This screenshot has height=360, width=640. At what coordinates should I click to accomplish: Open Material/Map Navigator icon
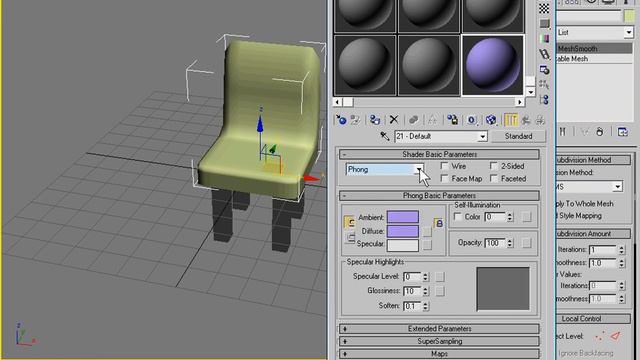(x=544, y=100)
